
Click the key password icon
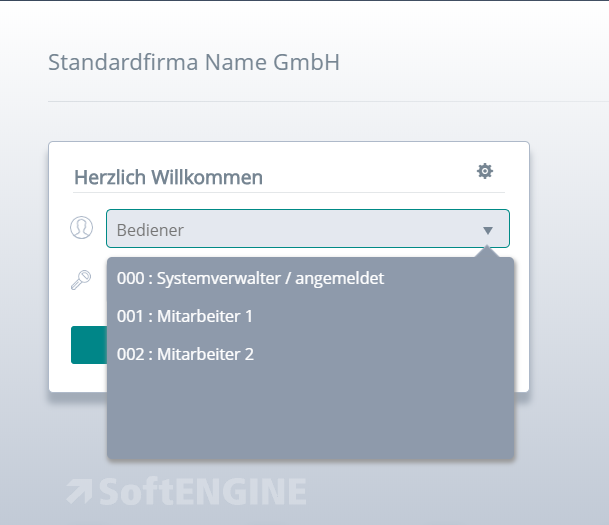[x=81, y=280]
